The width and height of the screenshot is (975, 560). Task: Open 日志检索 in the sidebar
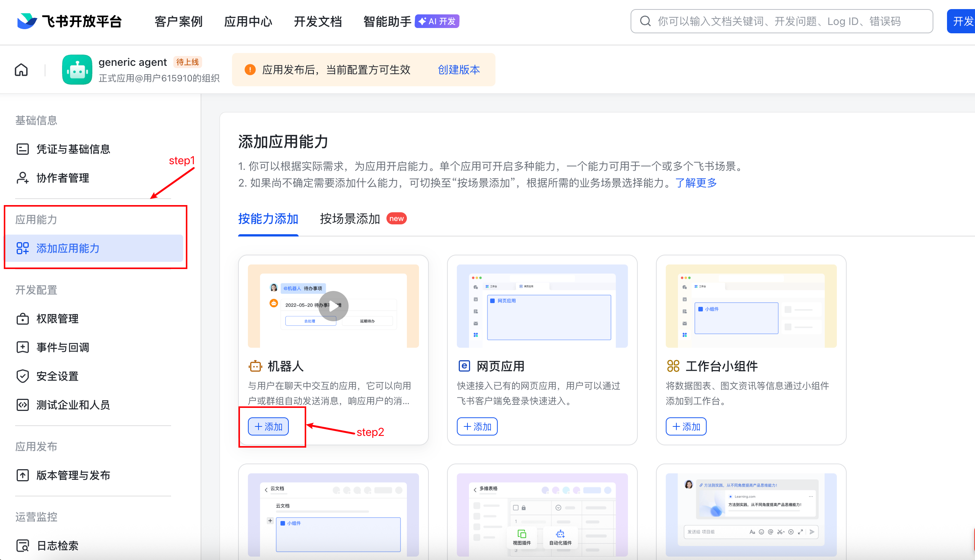pos(57,546)
